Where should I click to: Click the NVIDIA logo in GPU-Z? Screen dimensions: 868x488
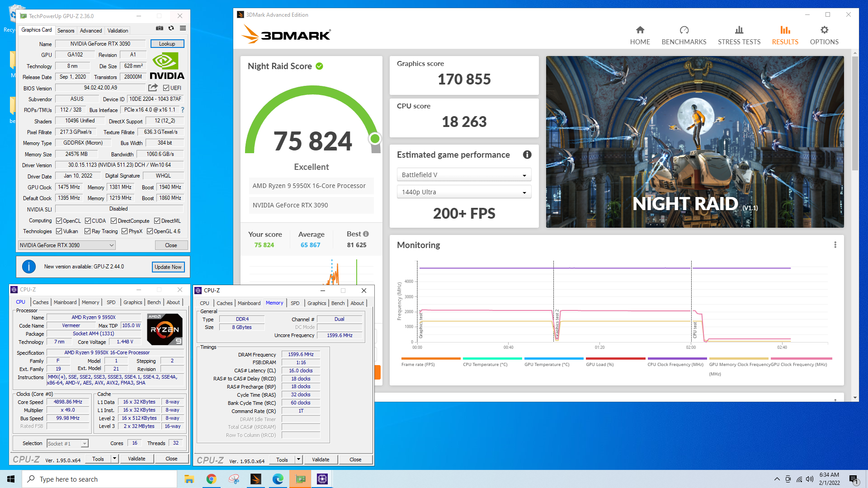167,66
